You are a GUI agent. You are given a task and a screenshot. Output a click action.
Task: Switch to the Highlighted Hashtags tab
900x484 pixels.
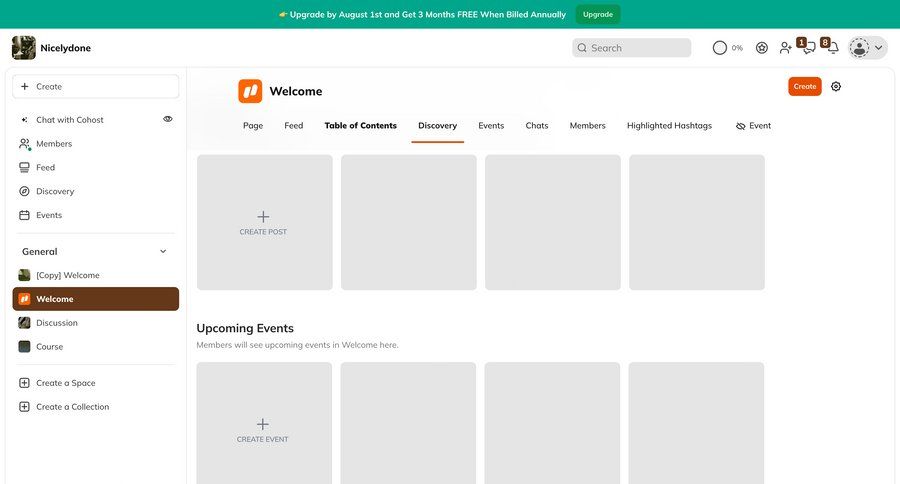tap(669, 126)
